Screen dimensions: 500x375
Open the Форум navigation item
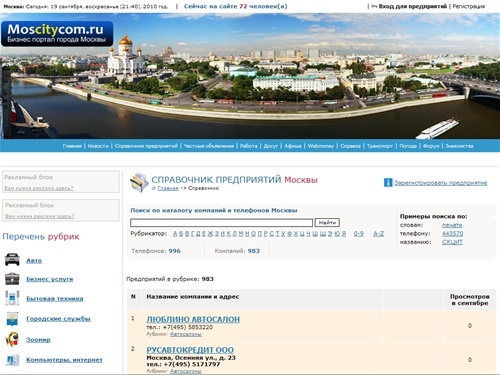click(431, 146)
